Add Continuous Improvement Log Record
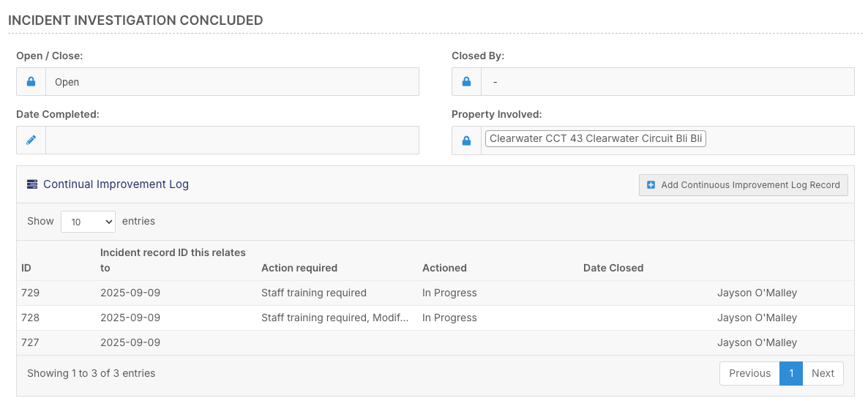The image size is (868, 420). click(x=743, y=185)
